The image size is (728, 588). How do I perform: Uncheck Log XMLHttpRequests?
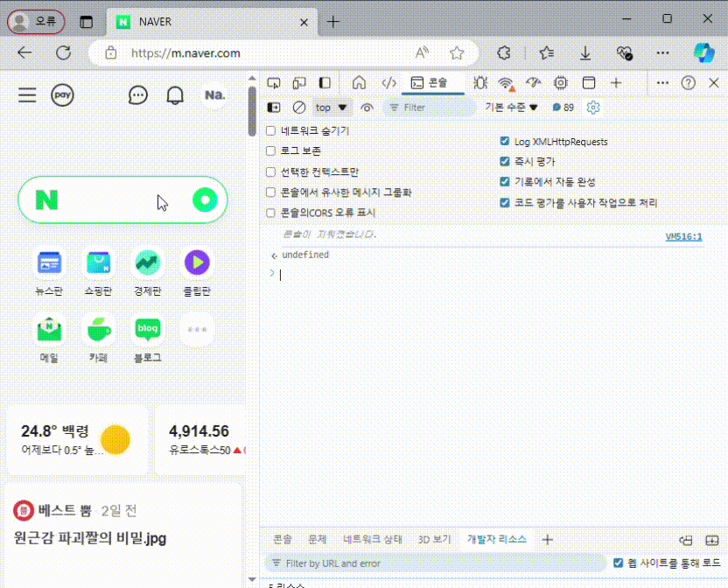505,141
